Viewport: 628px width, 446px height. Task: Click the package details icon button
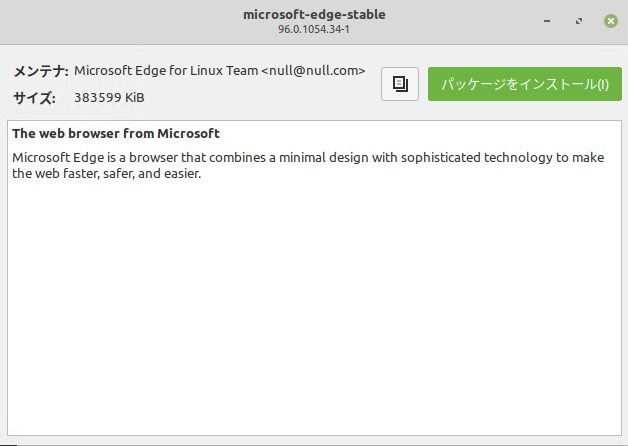(x=400, y=84)
